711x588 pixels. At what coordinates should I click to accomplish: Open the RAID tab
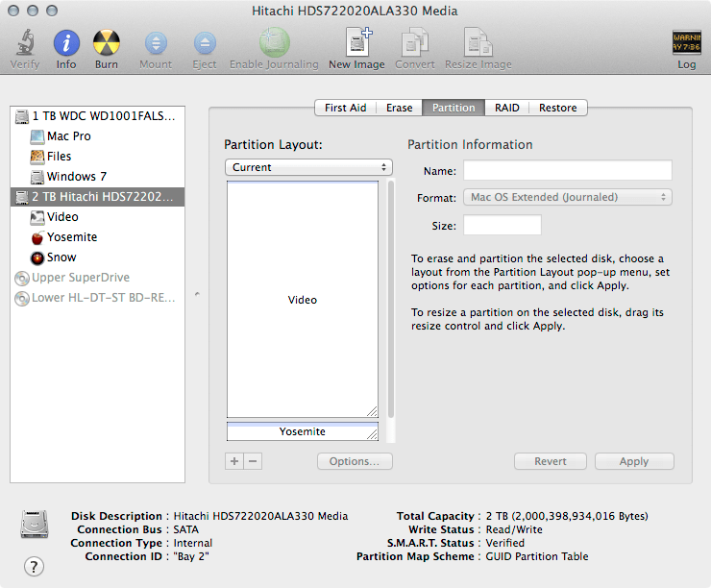[x=507, y=108]
